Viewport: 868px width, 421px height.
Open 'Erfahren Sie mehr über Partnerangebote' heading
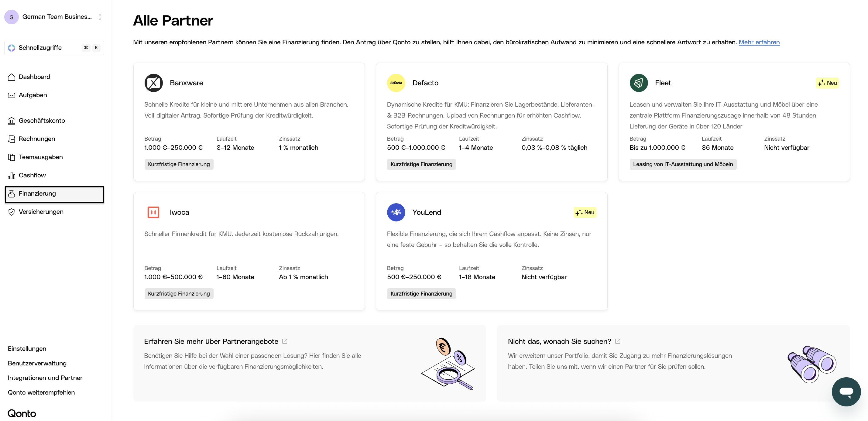(x=211, y=341)
